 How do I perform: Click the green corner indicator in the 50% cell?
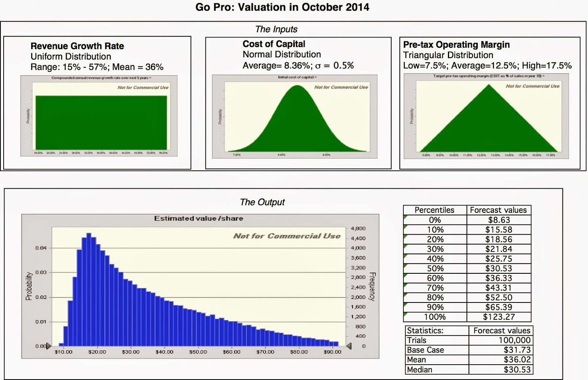(405, 266)
